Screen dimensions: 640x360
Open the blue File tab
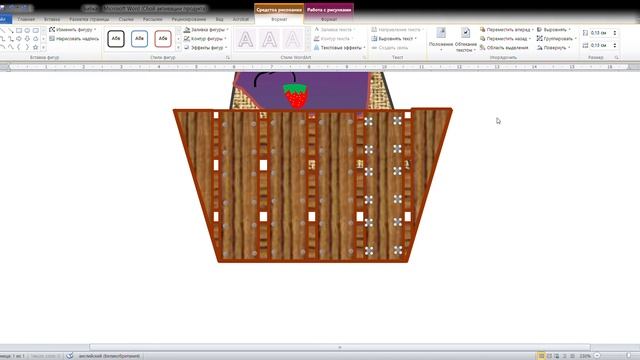click(x=5, y=19)
